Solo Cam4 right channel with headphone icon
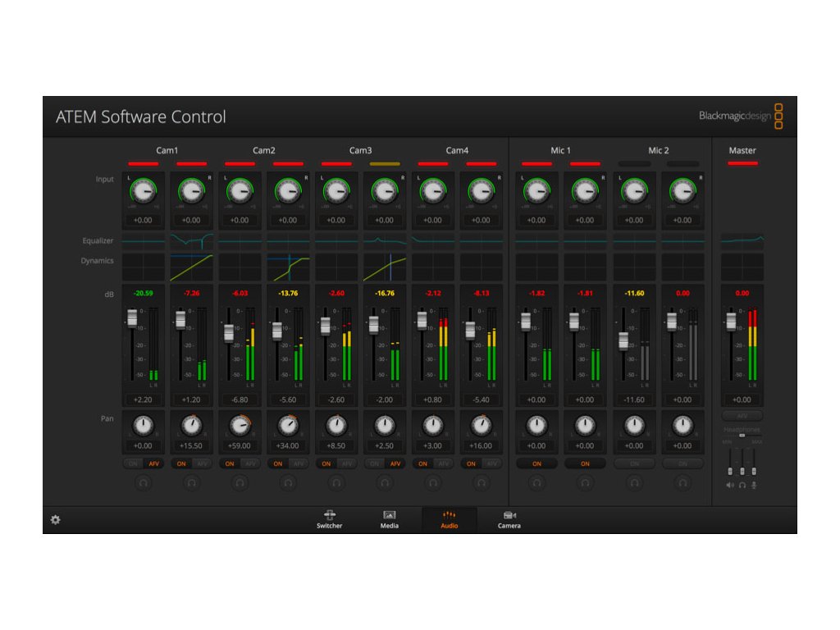Viewport: 840px width, 630px height. pos(481,482)
